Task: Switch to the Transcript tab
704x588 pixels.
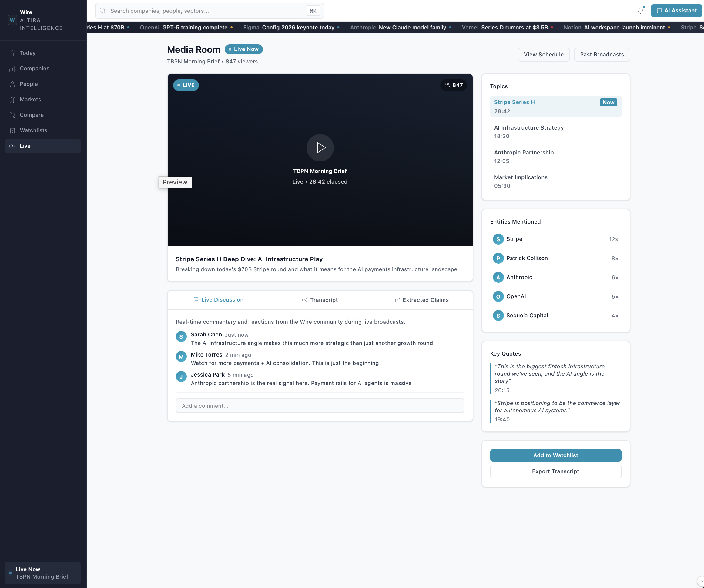Action: (x=320, y=300)
